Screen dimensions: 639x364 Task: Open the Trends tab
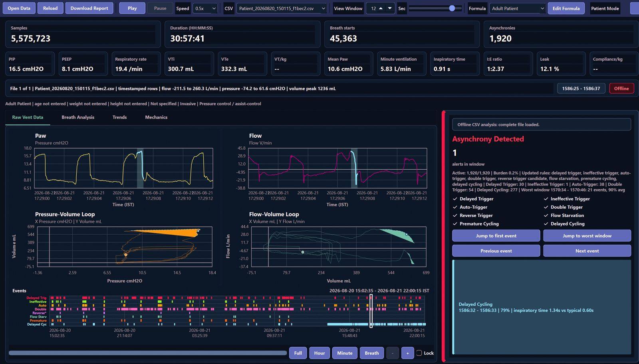tap(119, 117)
